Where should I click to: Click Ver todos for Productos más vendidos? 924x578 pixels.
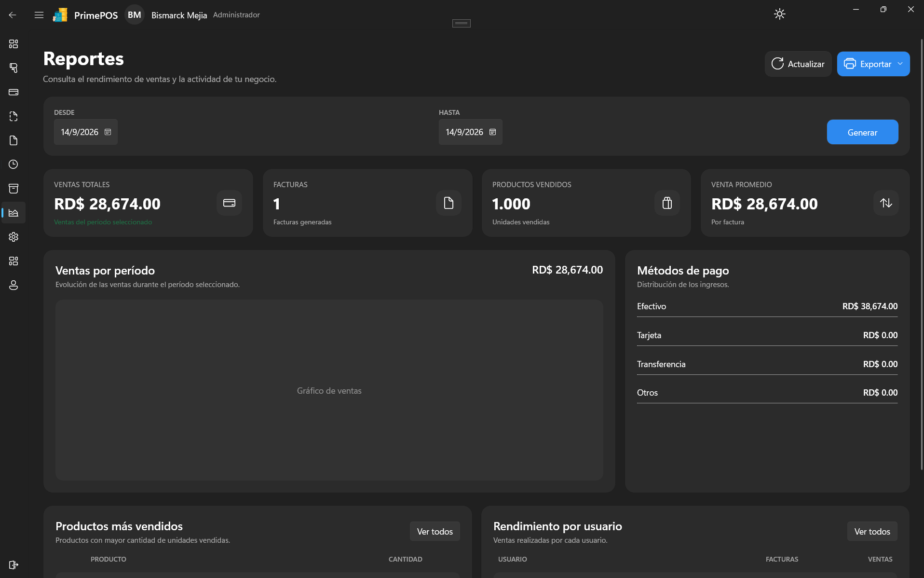(435, 531)
